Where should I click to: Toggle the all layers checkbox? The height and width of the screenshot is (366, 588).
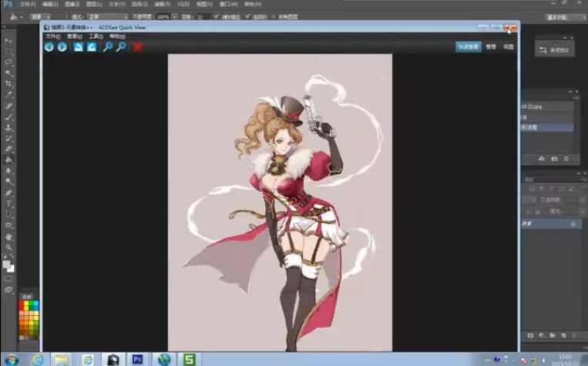coord(274,16)
